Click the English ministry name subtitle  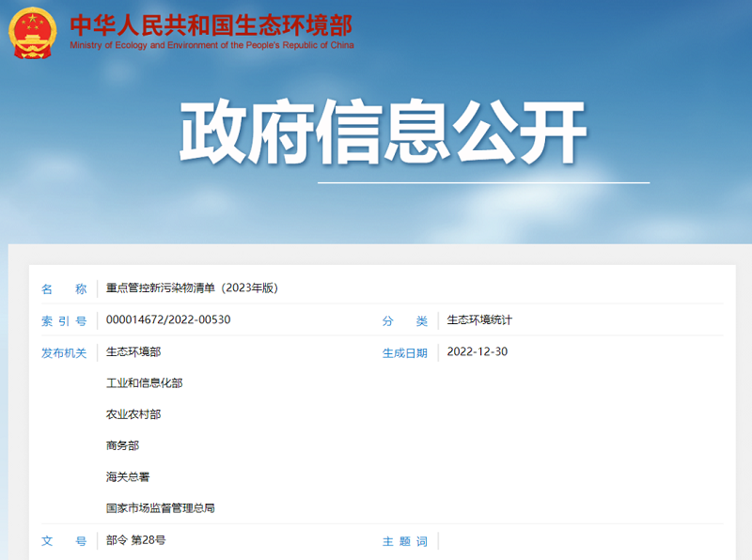pyautogui.click(x=211, y=45)
